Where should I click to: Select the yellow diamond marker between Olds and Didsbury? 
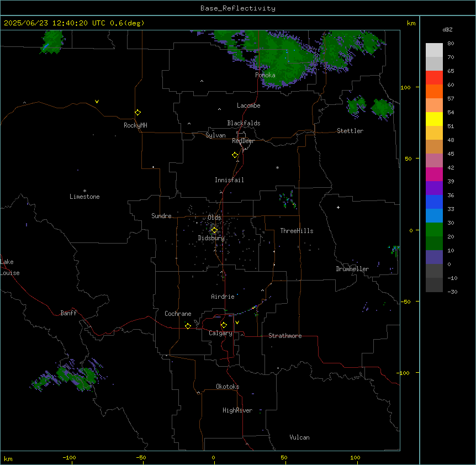click(x=214, y=230)
